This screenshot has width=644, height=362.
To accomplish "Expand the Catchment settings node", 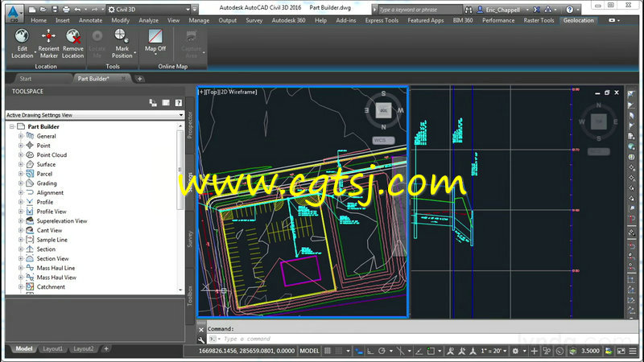I will click(x=21, y=287).
